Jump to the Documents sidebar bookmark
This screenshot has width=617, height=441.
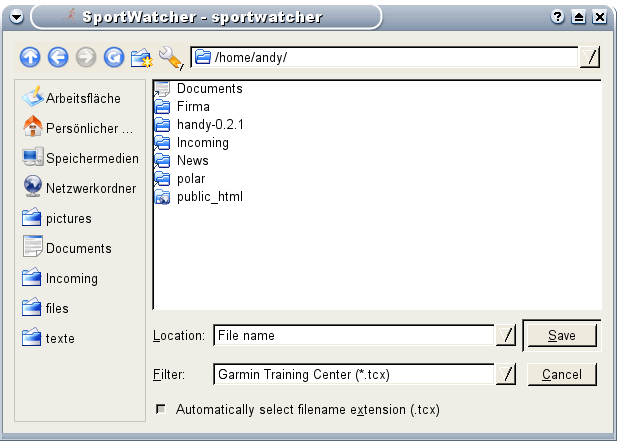[67, 247]
